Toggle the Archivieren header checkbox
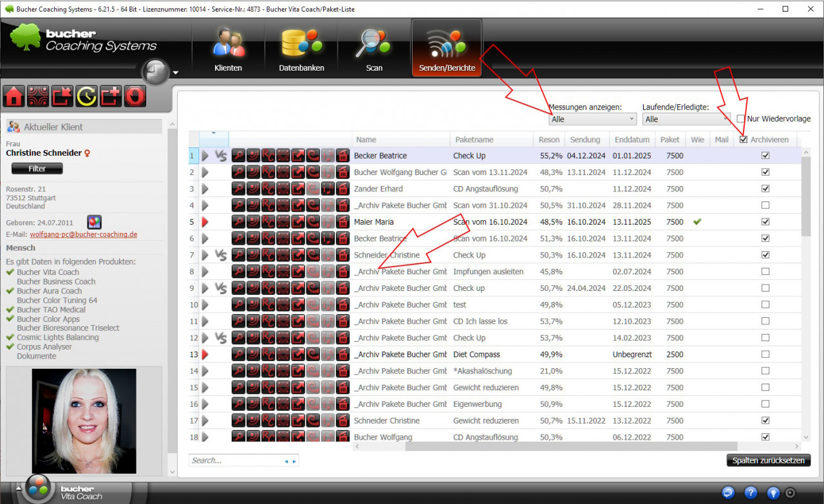The width and height of the screenshot is (824, 504). 744,140
